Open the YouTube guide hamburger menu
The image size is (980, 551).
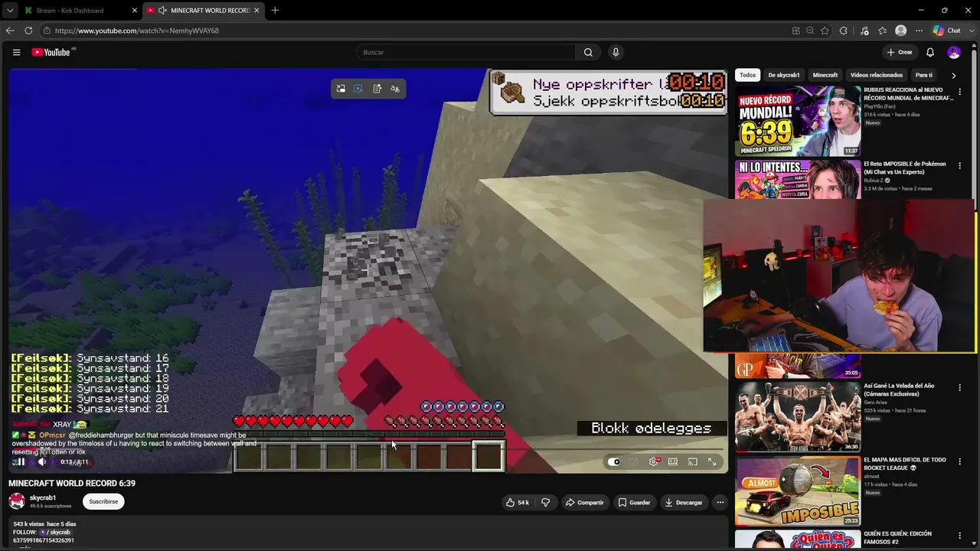(x=16, y=52)
